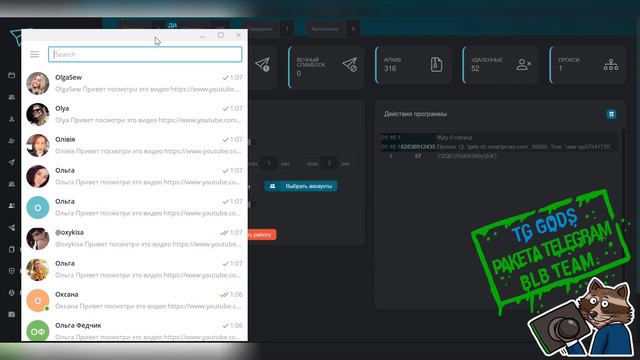
Task: Click the sidebar shield icon
Action: 11,271
